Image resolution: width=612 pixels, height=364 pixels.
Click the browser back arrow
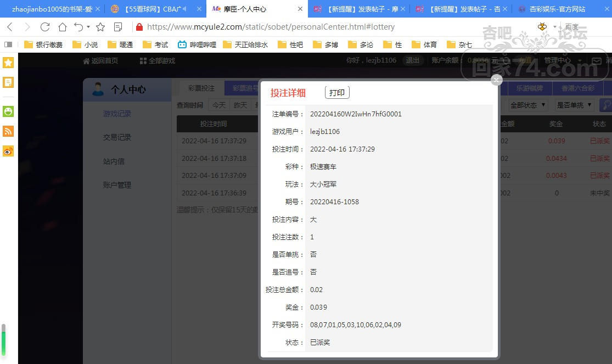coord(10,26)
